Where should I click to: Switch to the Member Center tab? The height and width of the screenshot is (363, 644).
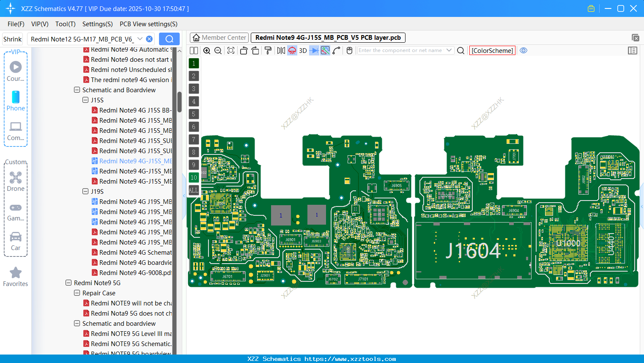coord(219,37)
